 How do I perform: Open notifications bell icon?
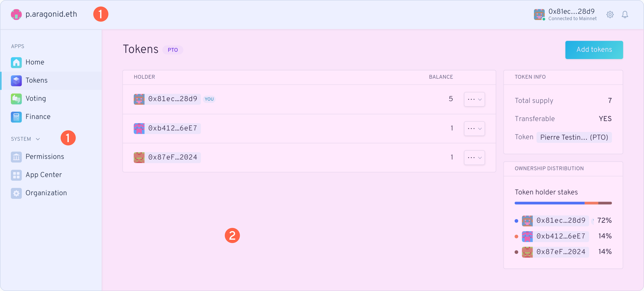[625, 15]
